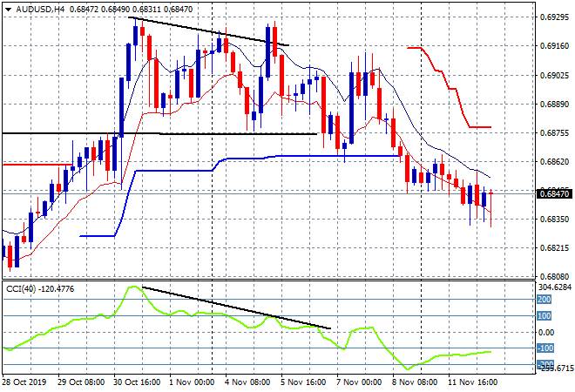Click the CCI 100 level label
The width and height of the screenshot is (575, 392).
pos(545,315)
